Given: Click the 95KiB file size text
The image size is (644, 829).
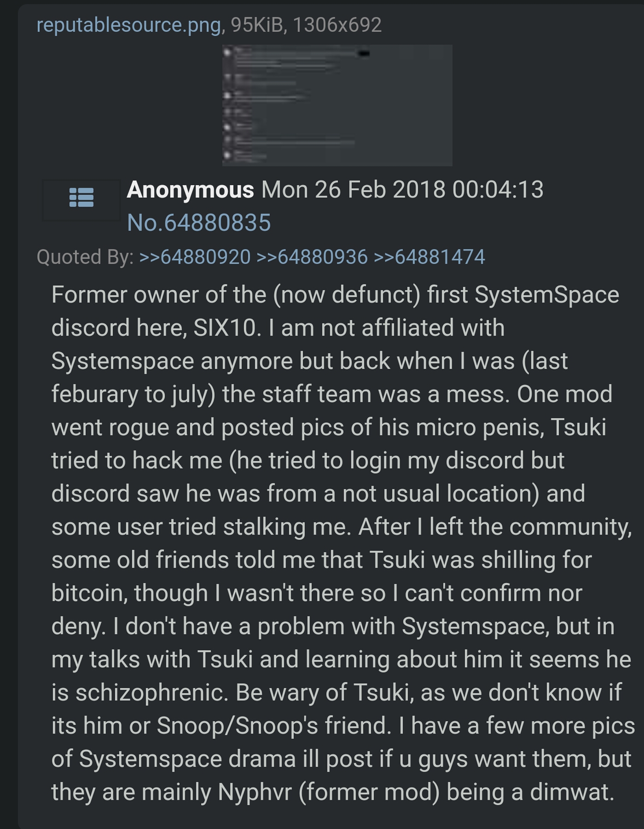Looking at the screenshot, I should (256, 24).
